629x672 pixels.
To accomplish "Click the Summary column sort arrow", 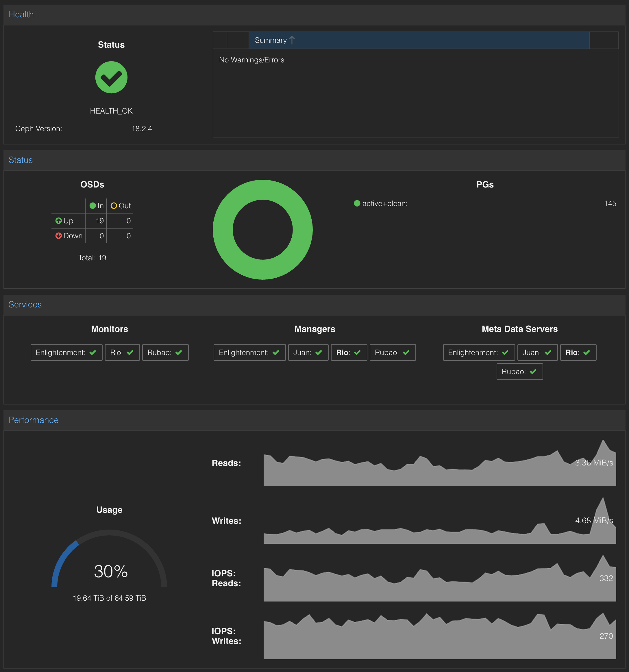I will (x=292, y=40).
